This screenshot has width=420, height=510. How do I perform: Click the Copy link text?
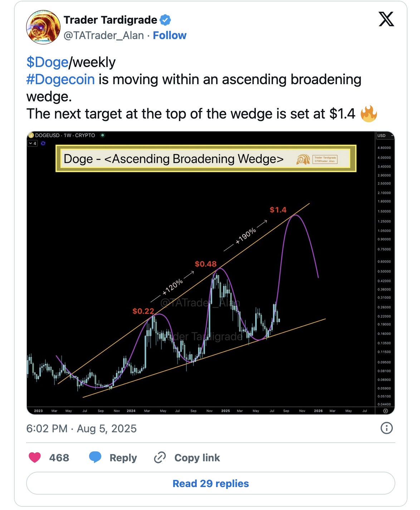point(197,458)
